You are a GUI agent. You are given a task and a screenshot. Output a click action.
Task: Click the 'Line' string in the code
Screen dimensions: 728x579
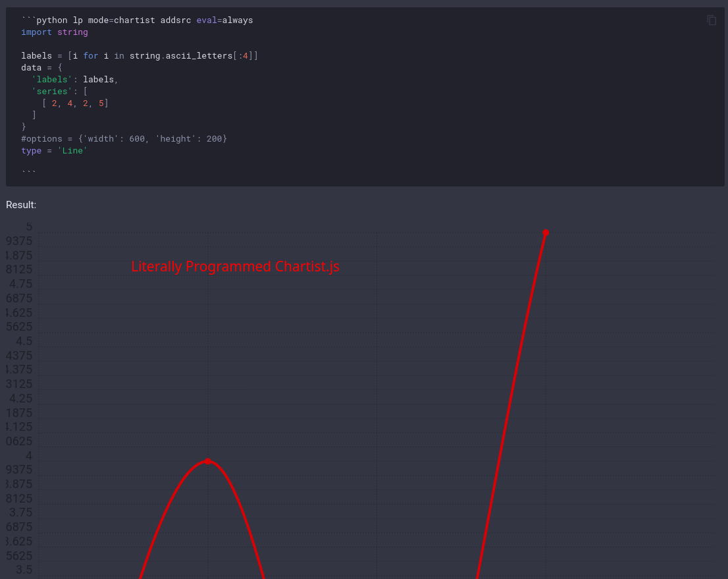pyautogui.click(x=72, y=151)
